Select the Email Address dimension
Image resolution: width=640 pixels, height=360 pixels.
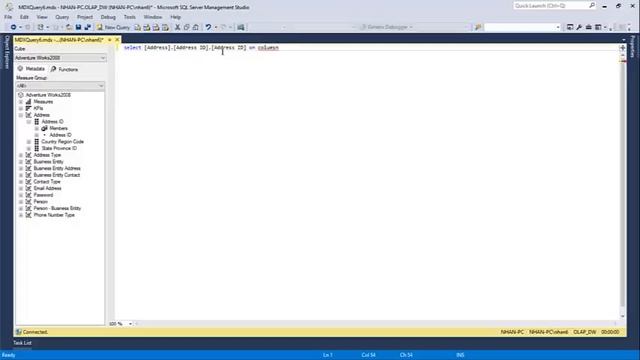(47, 188)
